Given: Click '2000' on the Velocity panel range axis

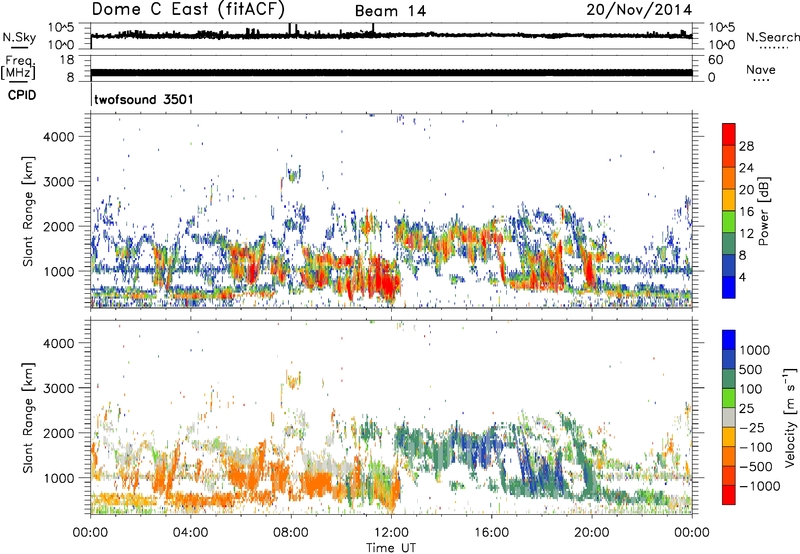Looking at the screenshot, I should 59,433.
